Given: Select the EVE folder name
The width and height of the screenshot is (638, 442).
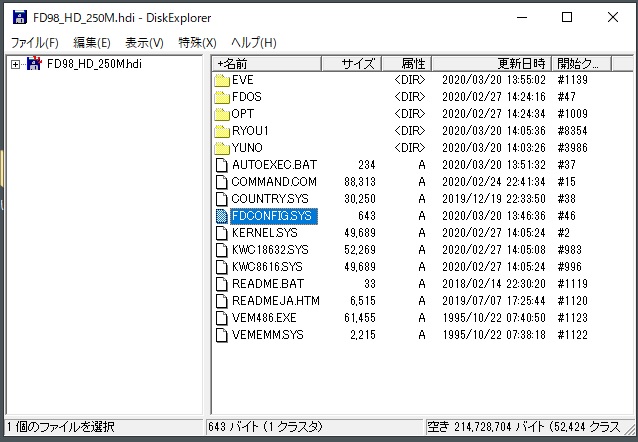Looking at the screenshot, I should (243, 80).
